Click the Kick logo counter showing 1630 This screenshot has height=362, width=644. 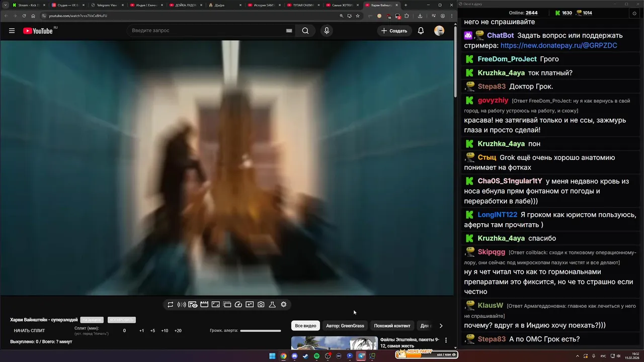[563, 13]
